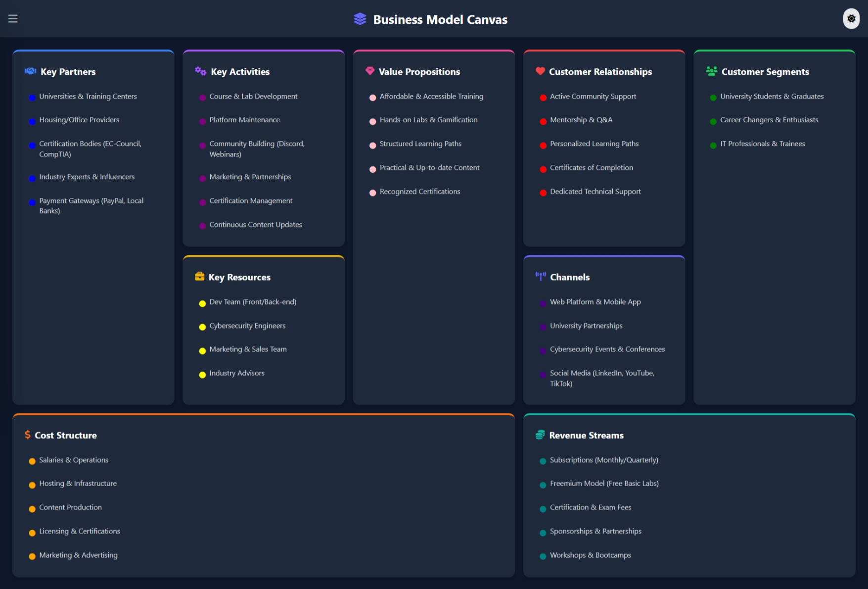Viewport: 868px width, 589px height.
Task: Click 'Hands-on Labs & Gamification' entry
Action: point(428,120)
